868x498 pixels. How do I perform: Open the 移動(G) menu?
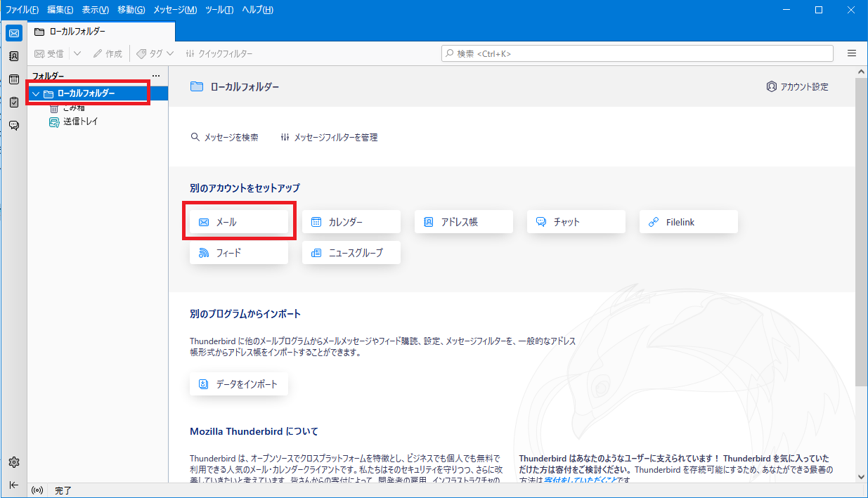(131, 10)
